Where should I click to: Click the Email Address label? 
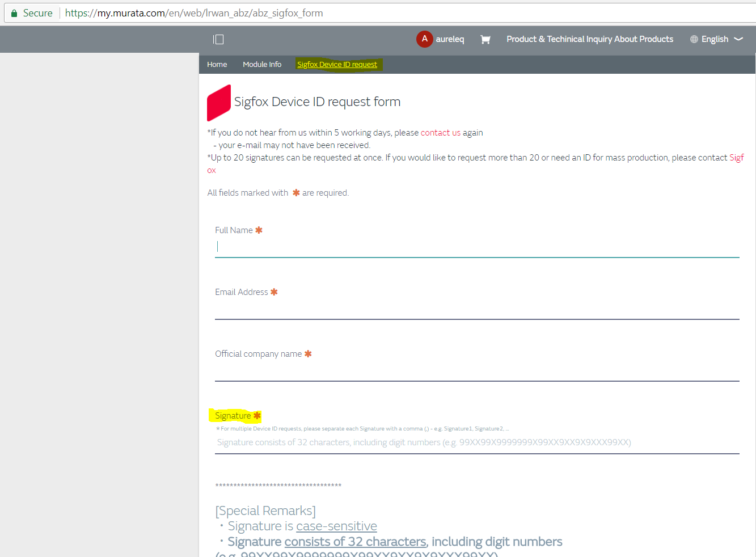[241, 292]
